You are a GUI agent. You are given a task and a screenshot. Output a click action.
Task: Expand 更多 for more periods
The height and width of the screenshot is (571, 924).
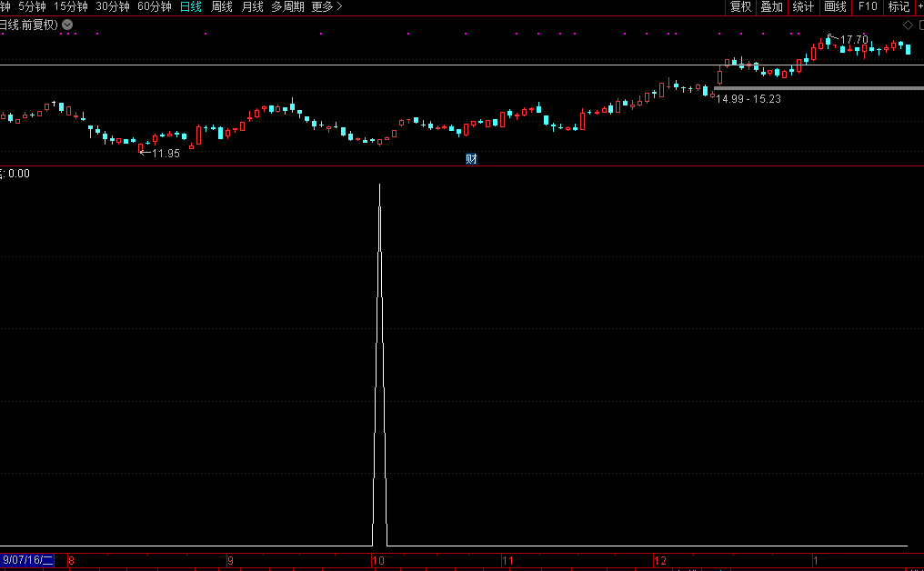[x=326, y=6]
